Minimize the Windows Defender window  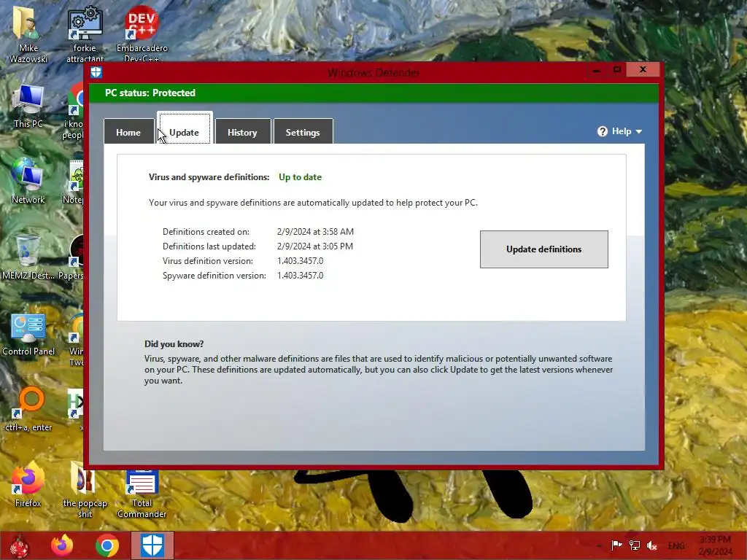[x=595, y=70]
